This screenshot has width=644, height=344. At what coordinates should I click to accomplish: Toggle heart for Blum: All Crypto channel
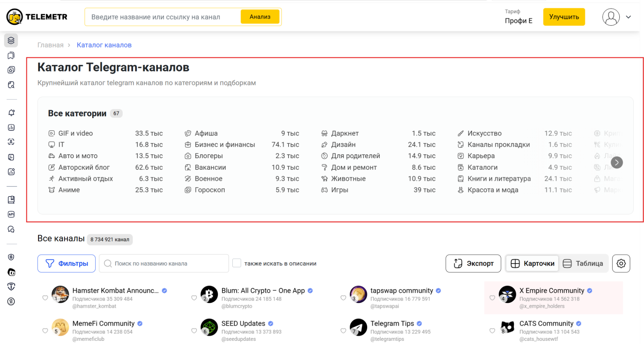pos(194,298)
